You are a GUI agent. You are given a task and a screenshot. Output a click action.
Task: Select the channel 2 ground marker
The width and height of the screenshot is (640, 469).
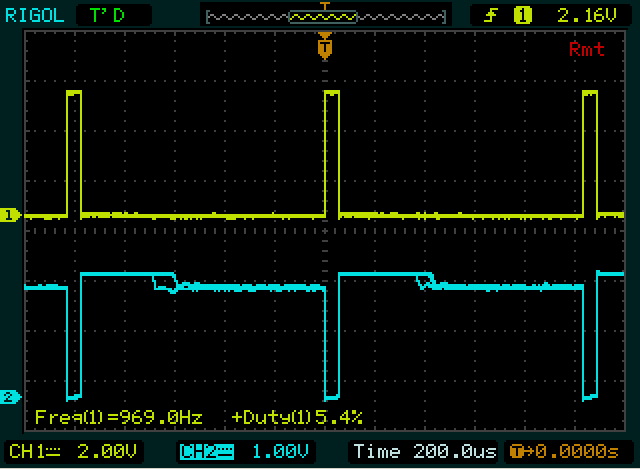[9, 397]
